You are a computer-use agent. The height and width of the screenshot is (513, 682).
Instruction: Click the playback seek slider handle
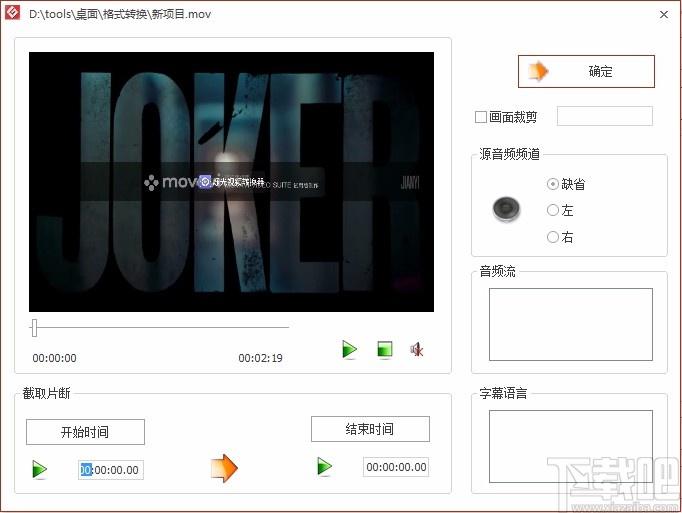tap(34, 328)
